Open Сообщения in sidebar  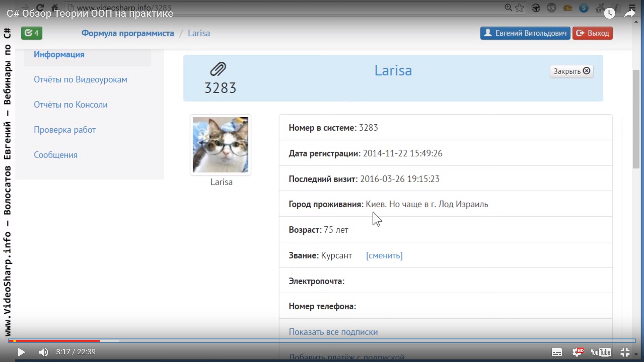[56, 155]
